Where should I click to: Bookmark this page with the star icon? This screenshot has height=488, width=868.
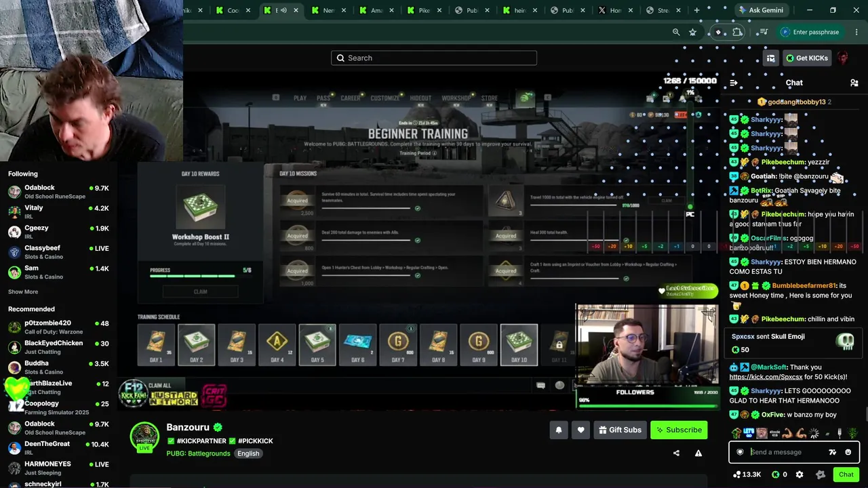692,32
